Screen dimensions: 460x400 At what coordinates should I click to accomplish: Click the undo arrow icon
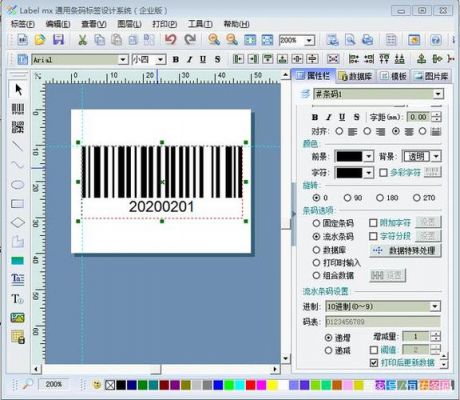171,40
